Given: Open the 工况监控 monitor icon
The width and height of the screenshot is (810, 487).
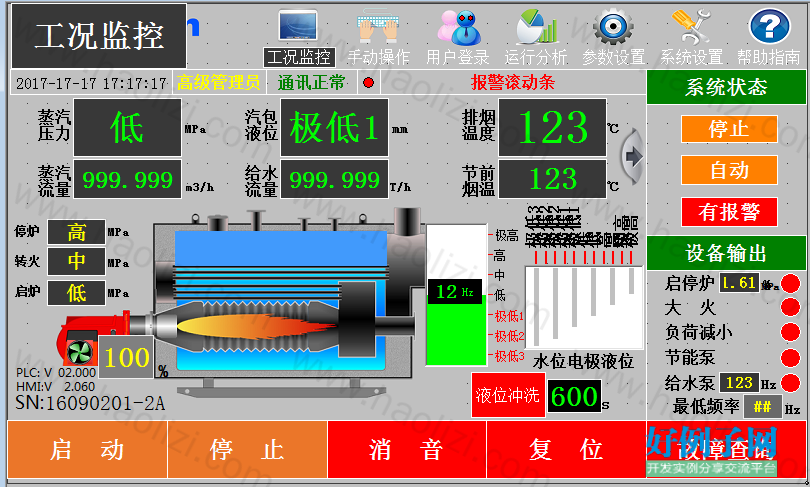Looking at the screenshot, I should (298, 25).
